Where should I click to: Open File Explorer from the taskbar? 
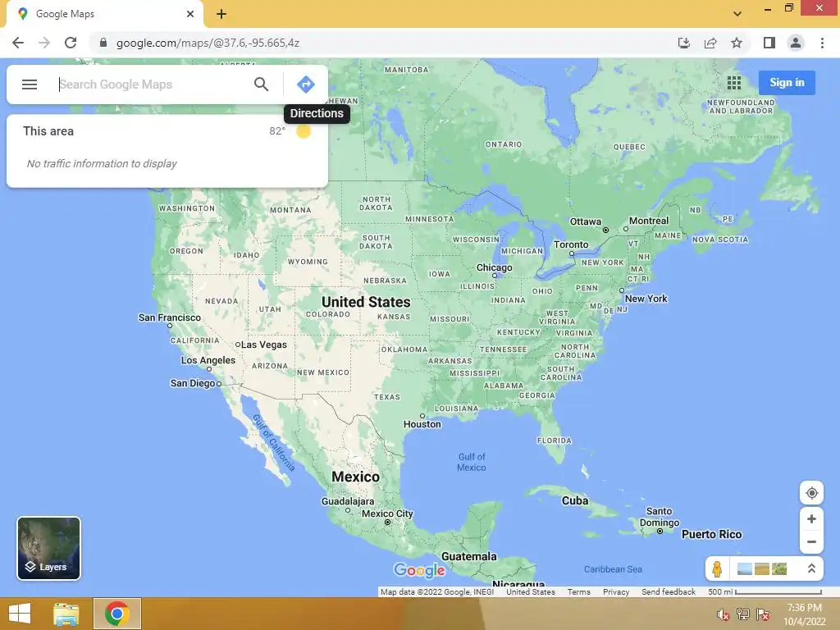(66, 614)
